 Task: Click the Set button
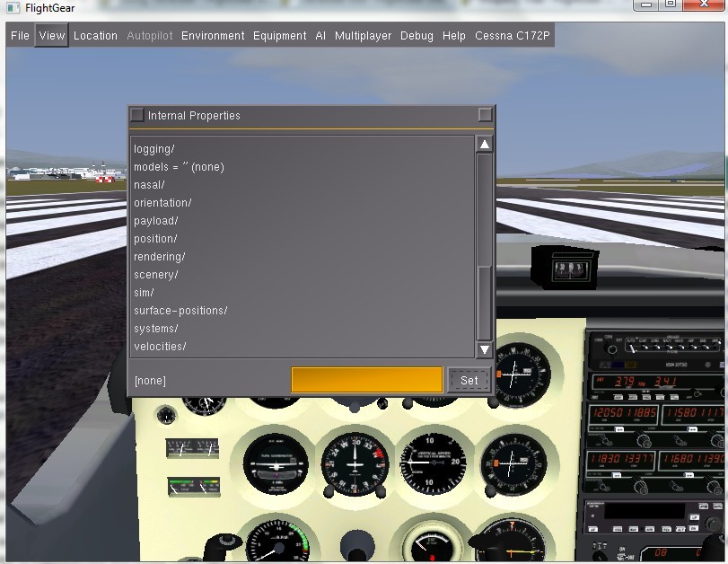(469, 381)
